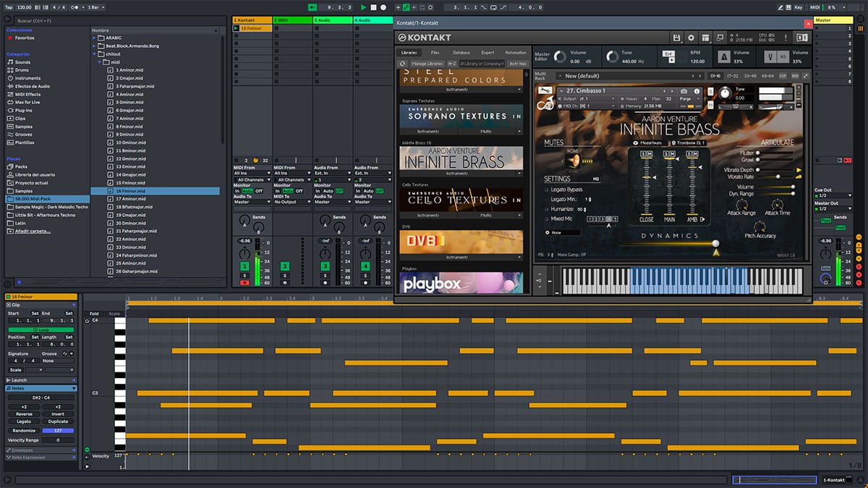Click Duplicate in Notes panel
Image resolution: width=868 pixels, height=488 pixels.
(x=58, y=421)
